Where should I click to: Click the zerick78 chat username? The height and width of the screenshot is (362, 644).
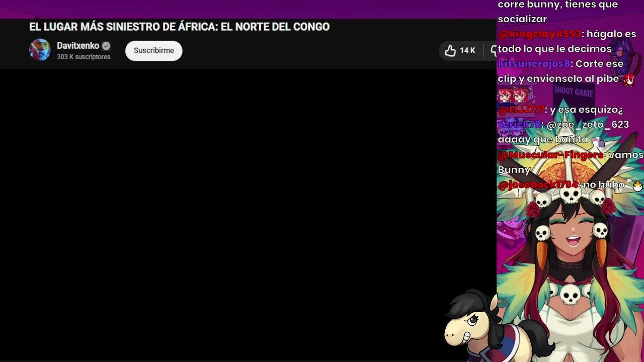(519, 125)
